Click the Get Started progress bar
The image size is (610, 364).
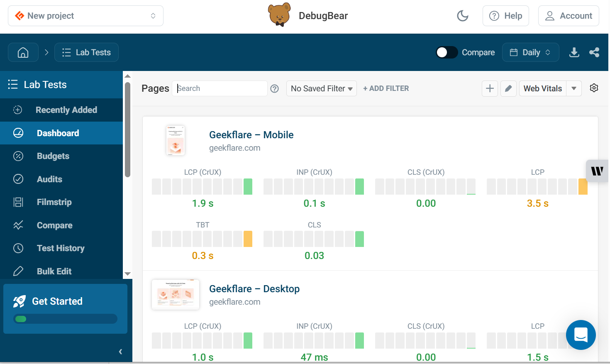pos(65,319)
